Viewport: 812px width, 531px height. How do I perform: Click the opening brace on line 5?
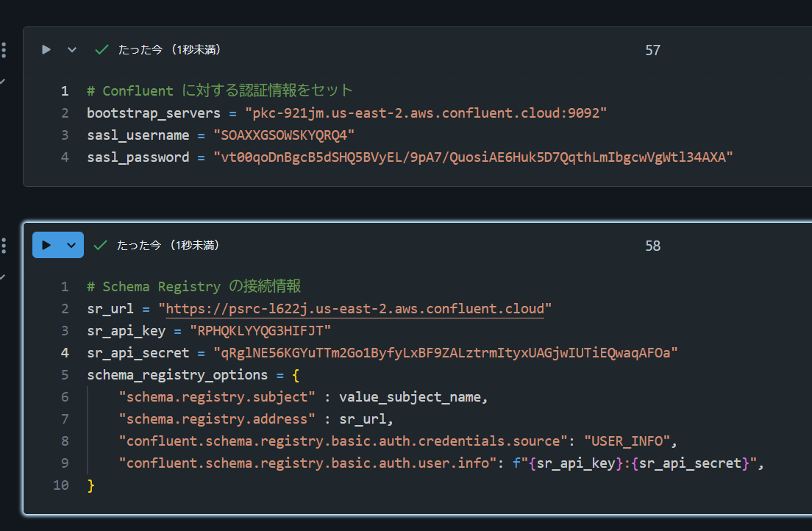coord(296,375)
